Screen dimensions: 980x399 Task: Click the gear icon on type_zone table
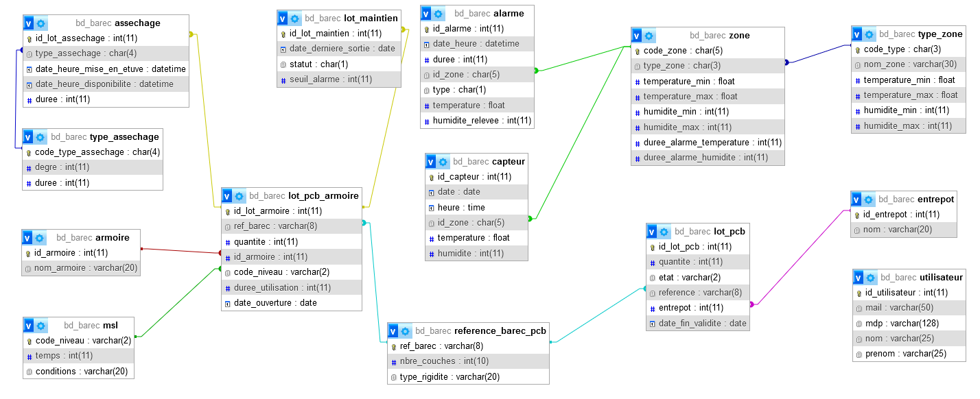869,34
